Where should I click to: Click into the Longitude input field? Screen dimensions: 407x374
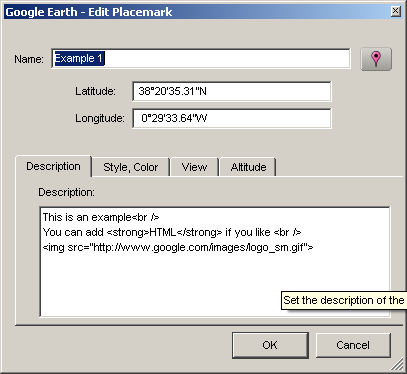232,118
